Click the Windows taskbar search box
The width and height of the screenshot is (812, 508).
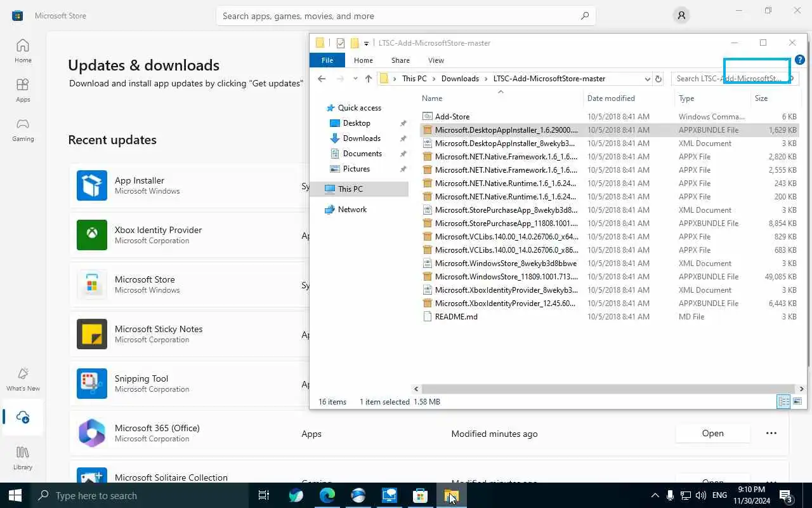tap(141, 495)
